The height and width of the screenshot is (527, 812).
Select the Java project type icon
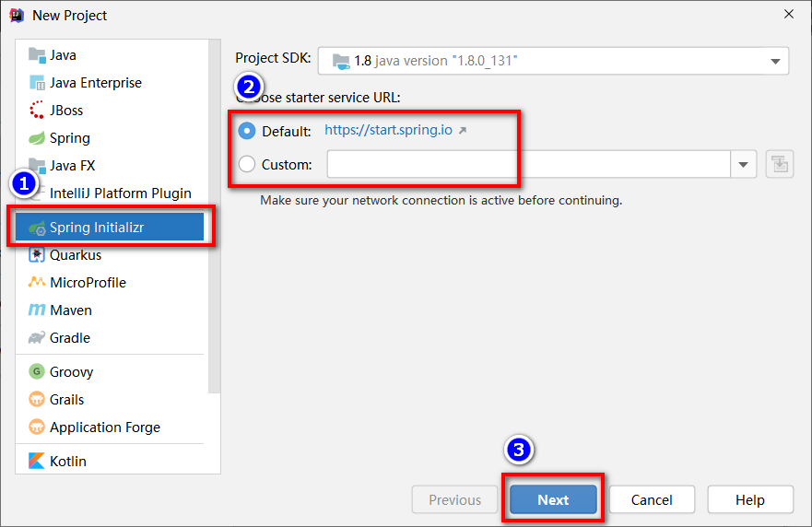tap(37, 55)
